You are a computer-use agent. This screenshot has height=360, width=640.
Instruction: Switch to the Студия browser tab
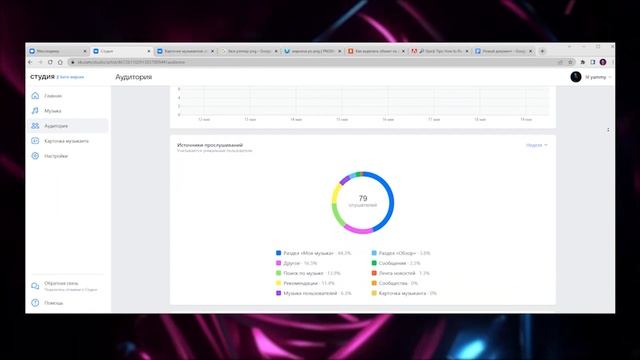point(121,51)
